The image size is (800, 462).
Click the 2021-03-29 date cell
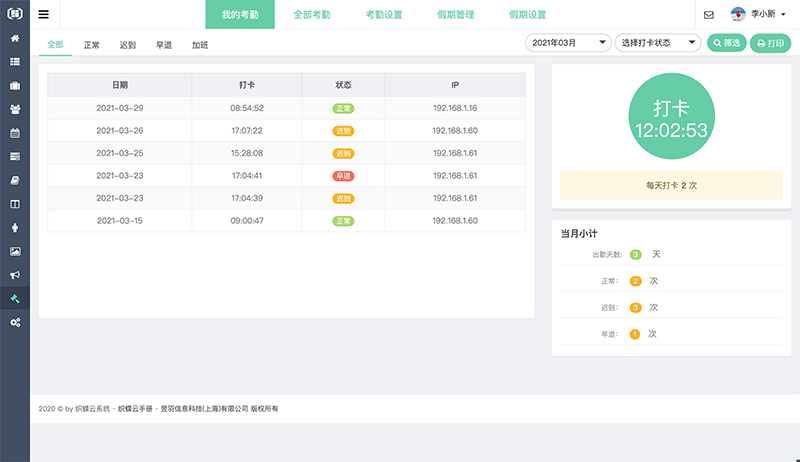[120, 108]
